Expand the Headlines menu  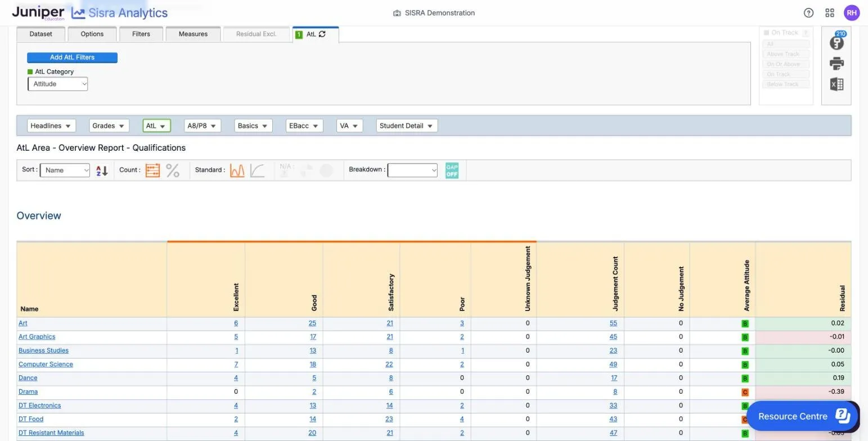coord(51,126)
